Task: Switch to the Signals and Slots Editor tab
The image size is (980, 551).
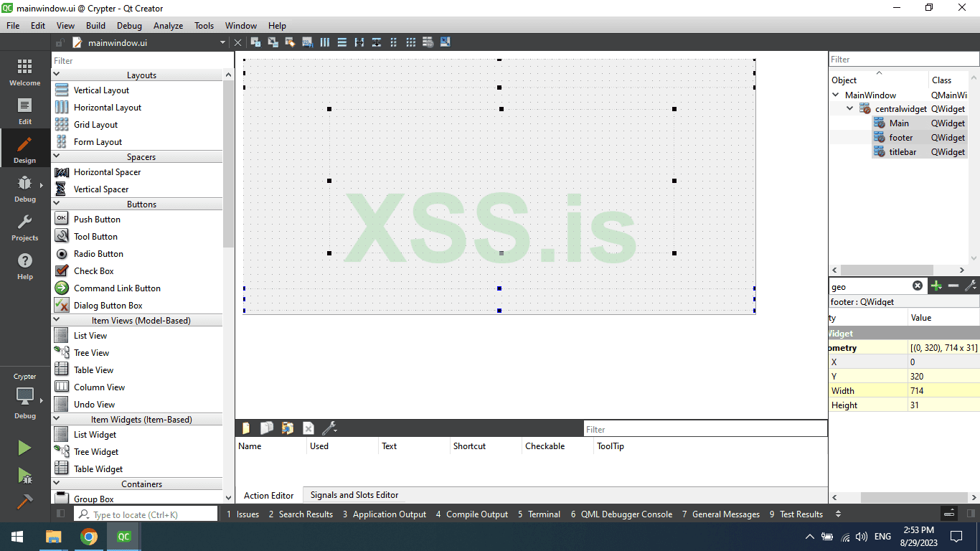Action: [354, 495]
